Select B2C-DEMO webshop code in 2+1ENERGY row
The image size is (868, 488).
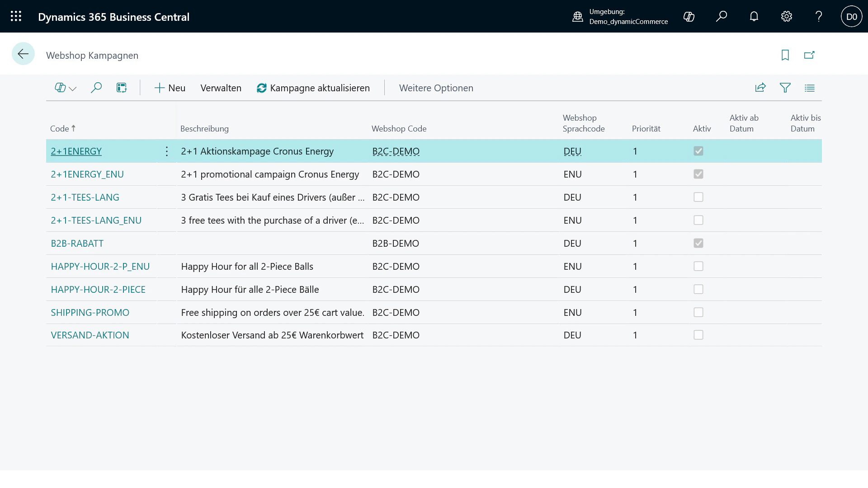pos(396,151)
